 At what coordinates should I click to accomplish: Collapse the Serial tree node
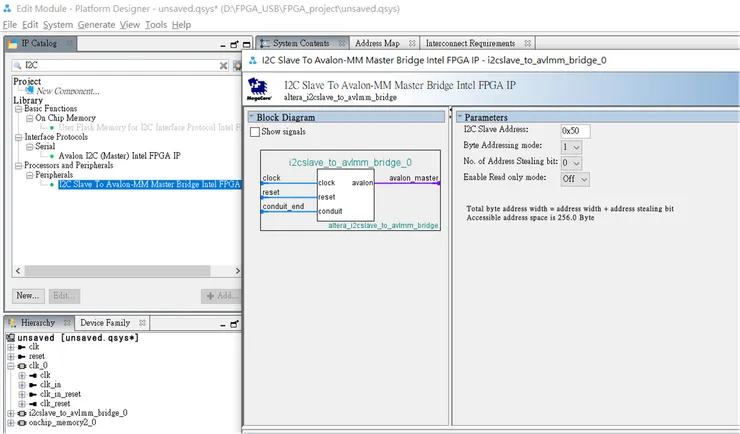pyautogui.click(x=30, y=146)
